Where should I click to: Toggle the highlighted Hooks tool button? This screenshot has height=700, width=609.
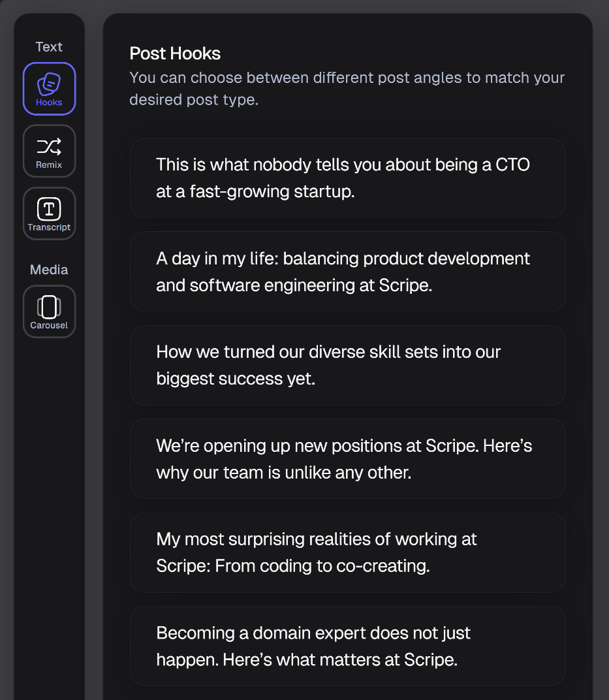tap(49, 89)
